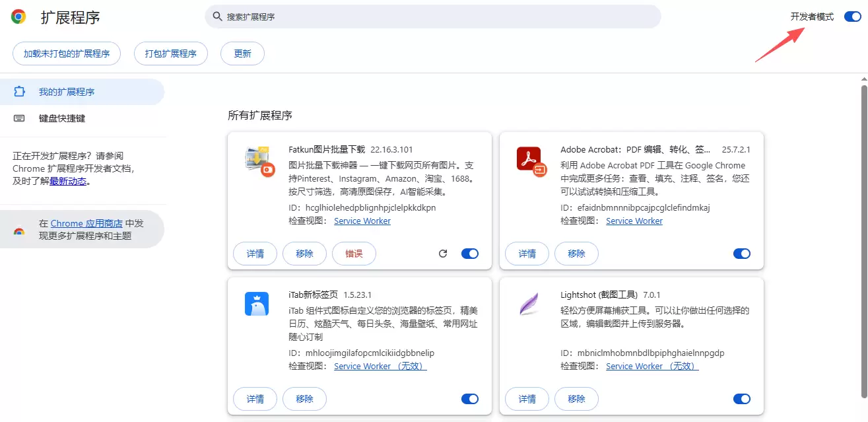
Task: Open 键盘快捷键 in the sidebar
Action: 82,118
